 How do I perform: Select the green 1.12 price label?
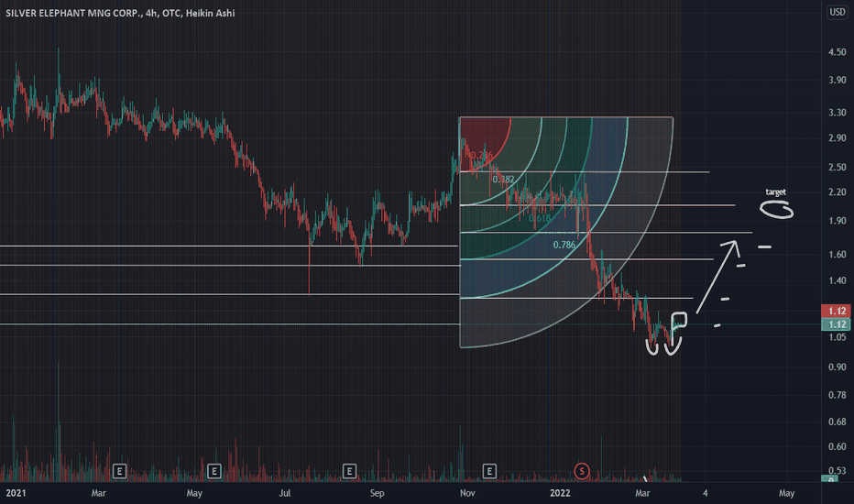tap(837, 324)
